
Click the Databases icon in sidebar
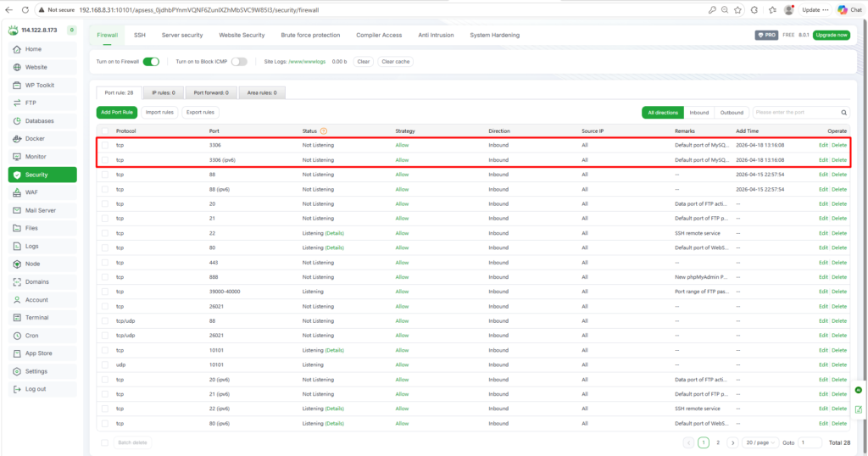[x=18, y=120]
